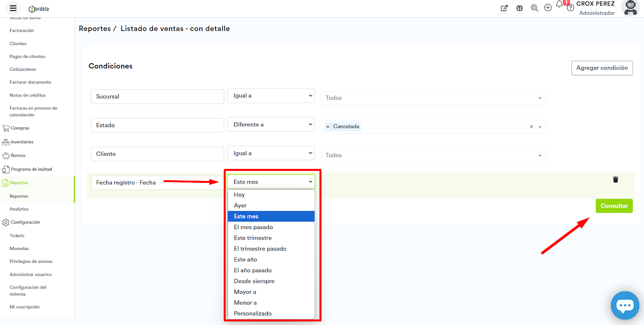644x325 pixels.
Task: Open Inventarios in the sidebar
Action: pos(22,142)
